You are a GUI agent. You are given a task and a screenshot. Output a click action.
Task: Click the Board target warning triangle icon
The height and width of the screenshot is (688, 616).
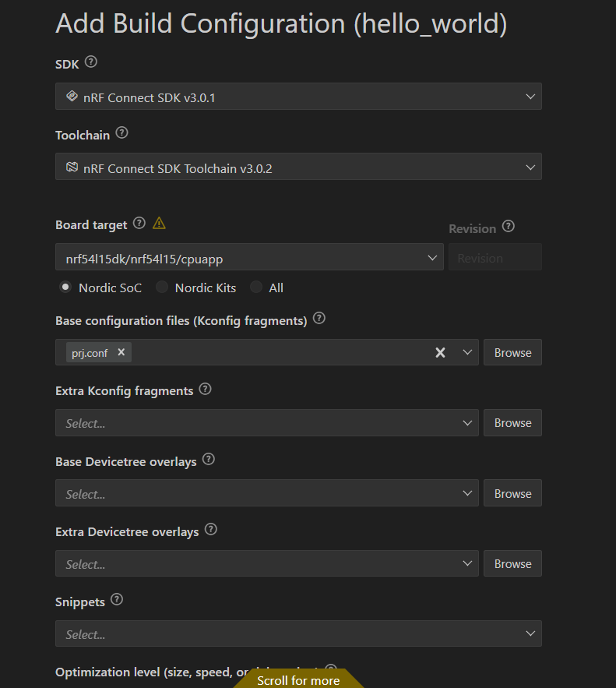pyautogui.click(x=159, y=224)
